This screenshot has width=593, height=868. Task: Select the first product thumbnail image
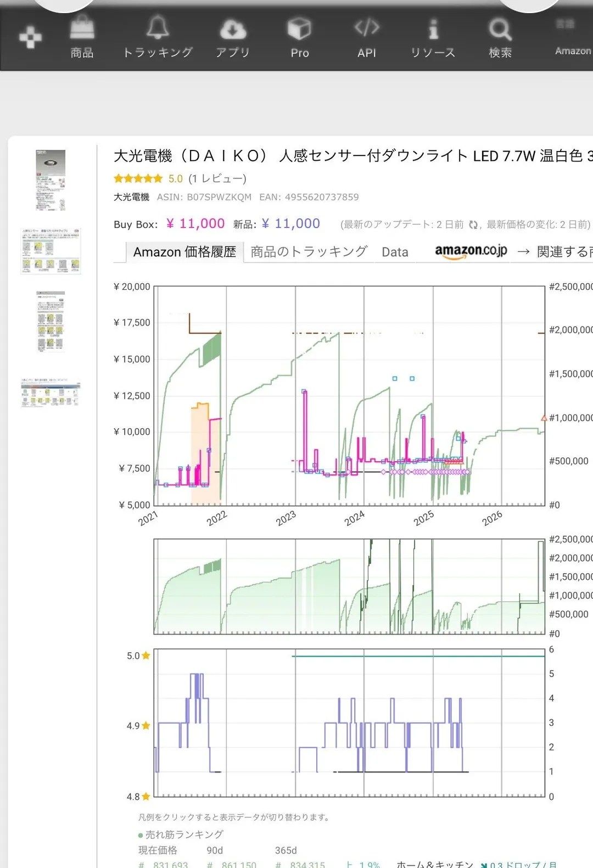click(x=51, y=181)
